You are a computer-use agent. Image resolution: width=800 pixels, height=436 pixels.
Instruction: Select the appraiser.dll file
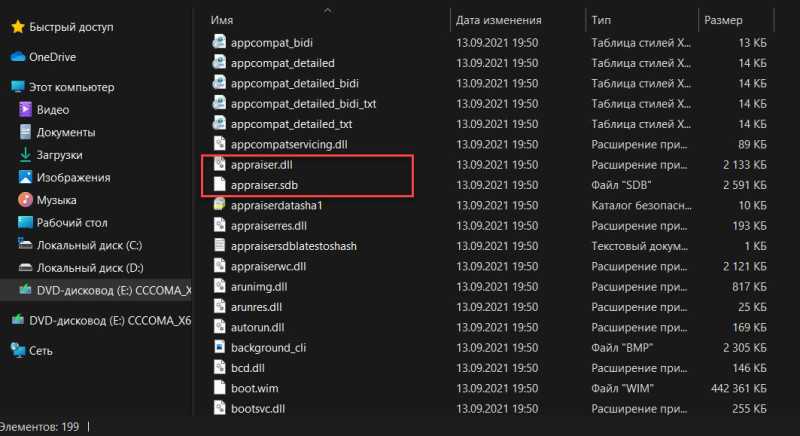coord(261,165)
